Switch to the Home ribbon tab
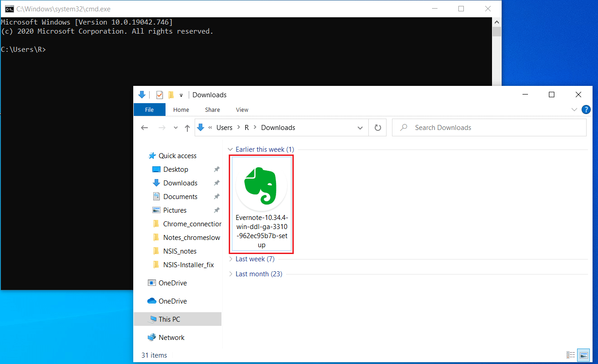This screenshot has width=598, height=364. [181, 110]
